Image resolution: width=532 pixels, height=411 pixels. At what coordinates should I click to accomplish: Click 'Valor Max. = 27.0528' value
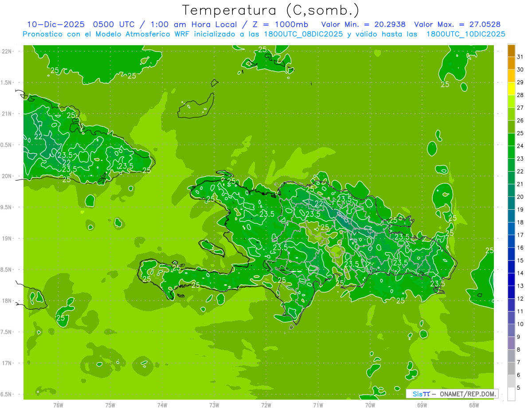pos(458,24)
